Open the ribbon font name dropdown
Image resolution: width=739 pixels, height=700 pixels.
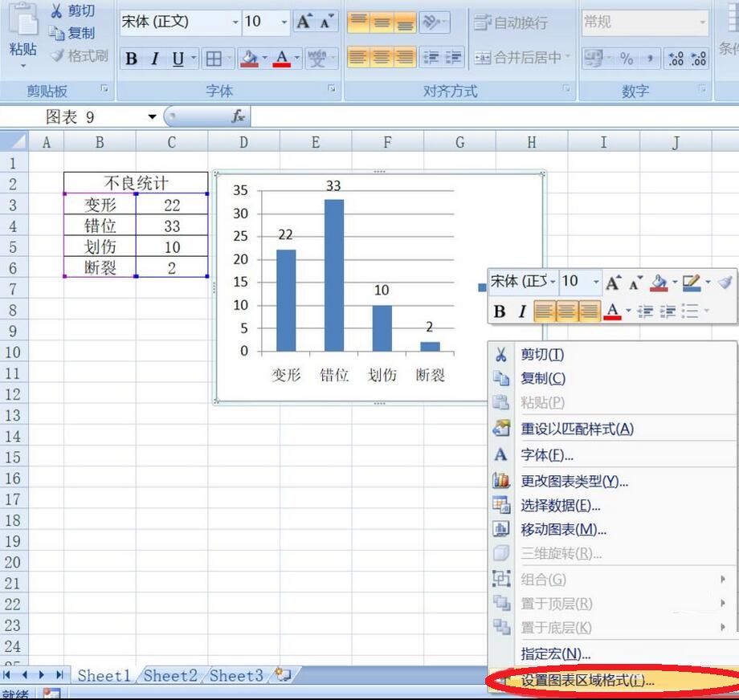(x=235, y=22)
